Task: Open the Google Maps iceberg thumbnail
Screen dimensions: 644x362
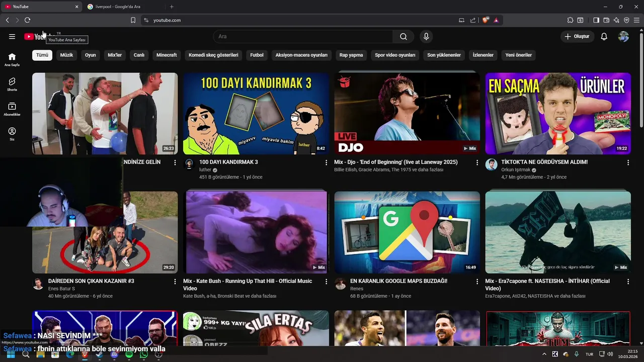Action: click(407, 232)
